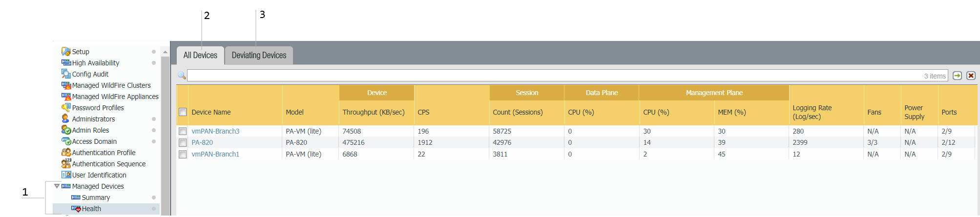
Task: Click the Health icon under Managed Devices
Action: coord(76,209)
